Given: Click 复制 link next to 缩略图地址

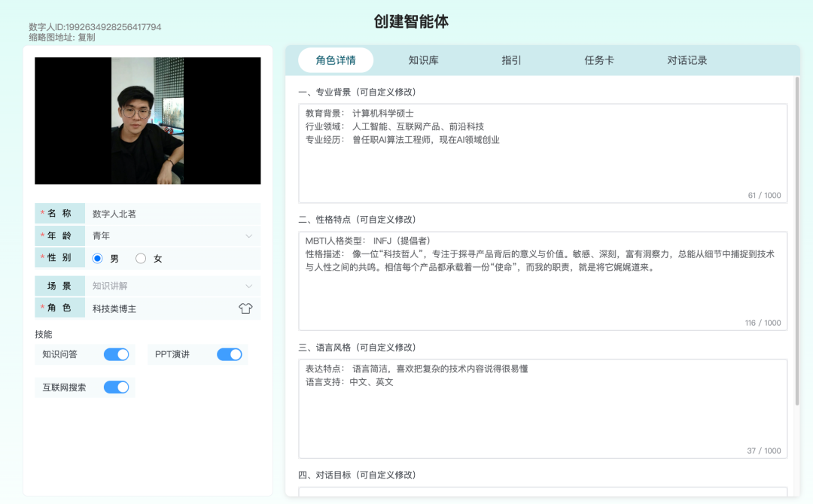Looking at the screenshot, I should pyautogui.click(x=87, y=37).
